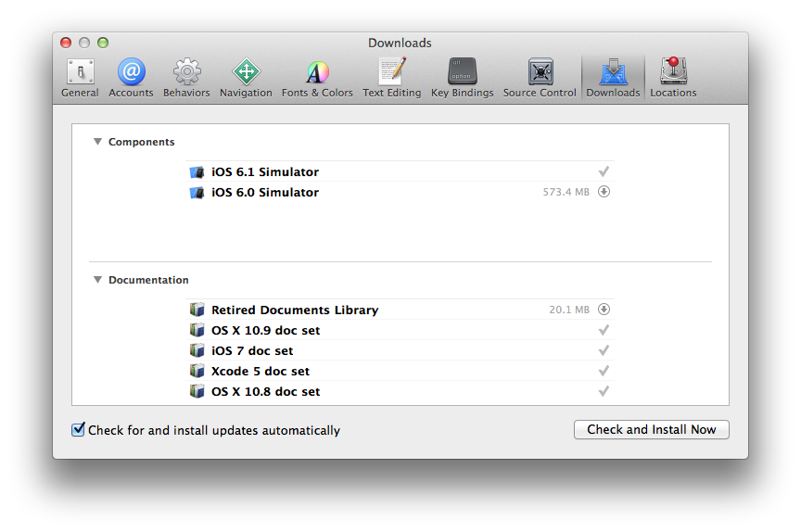Click the 573.4 MB size text
This screenshot has width=801, height=532.
tap(566, 192)
